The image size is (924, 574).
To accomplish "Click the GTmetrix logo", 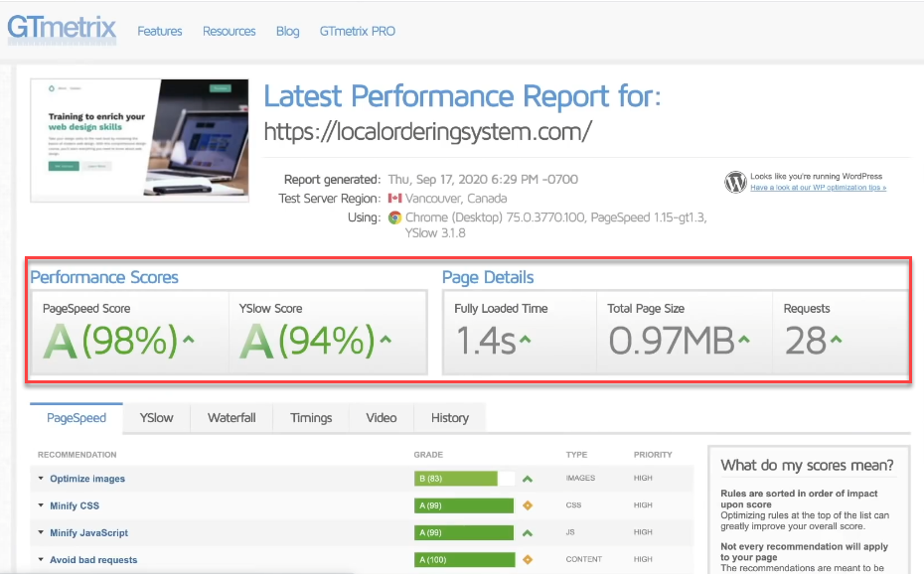I will (62, 28).
